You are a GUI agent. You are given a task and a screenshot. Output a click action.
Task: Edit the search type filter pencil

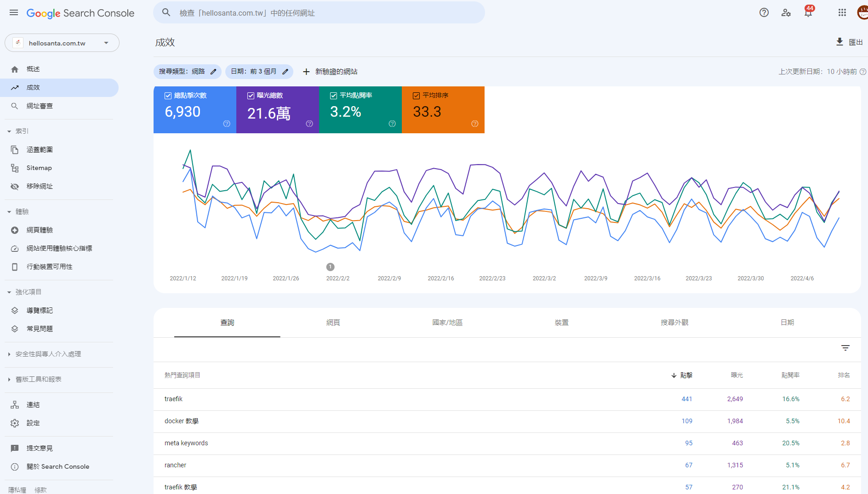tap(213, 72)
